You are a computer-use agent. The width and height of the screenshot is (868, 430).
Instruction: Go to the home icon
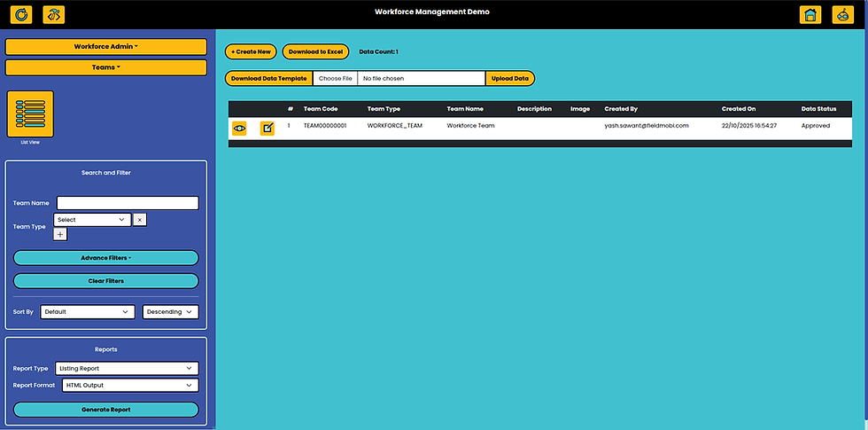(x=810, y=14)
